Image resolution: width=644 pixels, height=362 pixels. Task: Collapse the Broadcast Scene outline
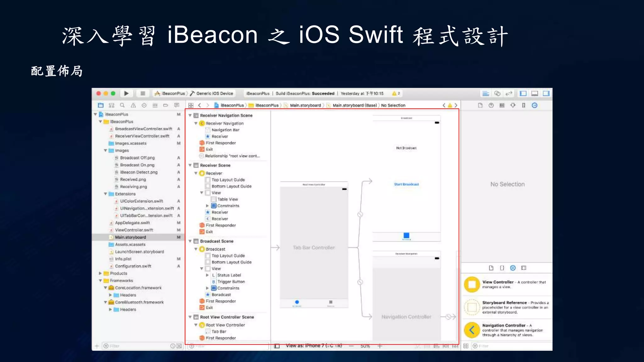(190, 241)
